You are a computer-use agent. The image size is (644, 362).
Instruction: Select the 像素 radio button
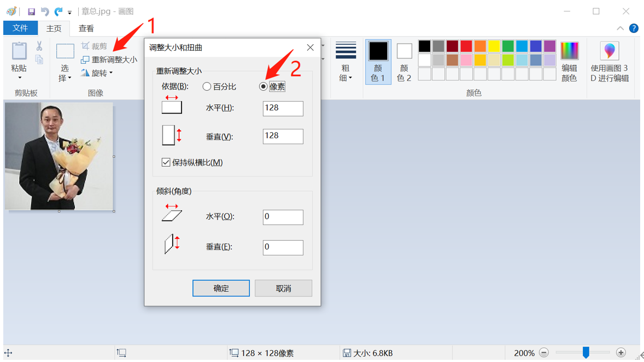264,86
